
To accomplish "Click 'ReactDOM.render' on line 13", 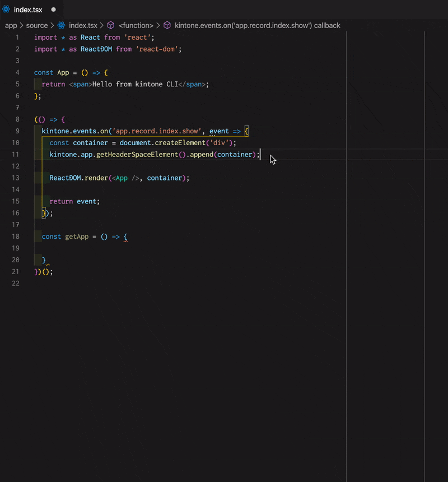I will click(80, 178).
